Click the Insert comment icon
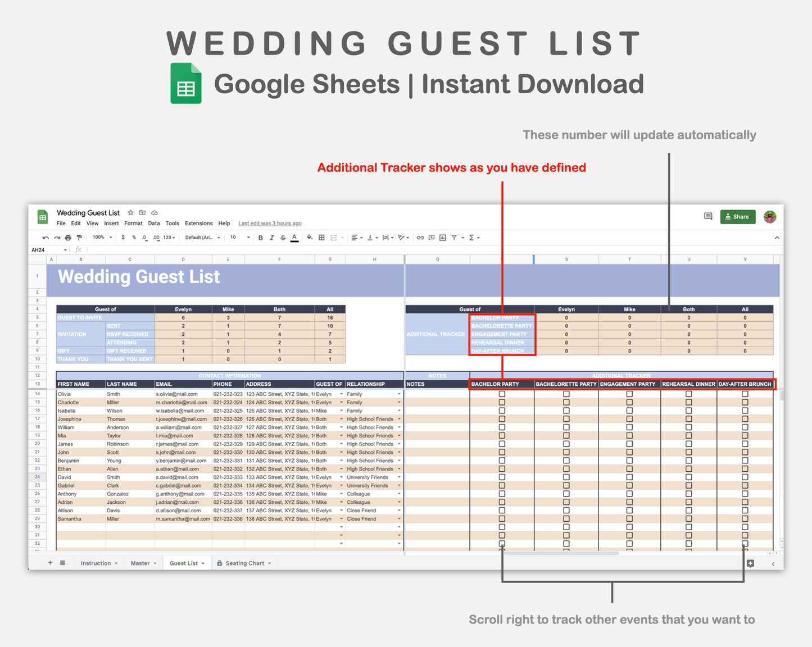812x647 pixels. (x=430, y=237)
